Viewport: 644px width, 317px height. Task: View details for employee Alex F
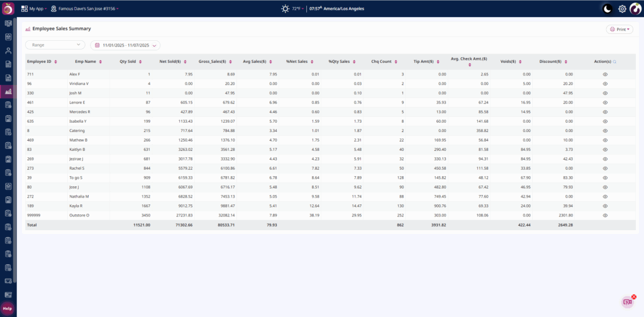pyautogui.click(x=605, y=74)
